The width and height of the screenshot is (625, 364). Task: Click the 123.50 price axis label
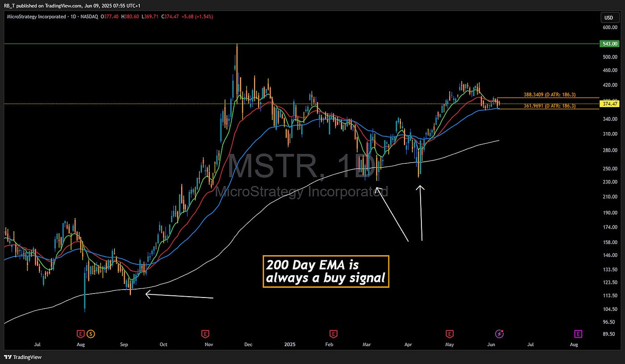click(x=610, y=282)
